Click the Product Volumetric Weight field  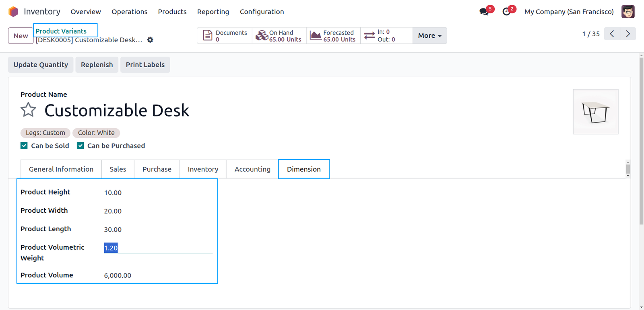coord(158,248)
